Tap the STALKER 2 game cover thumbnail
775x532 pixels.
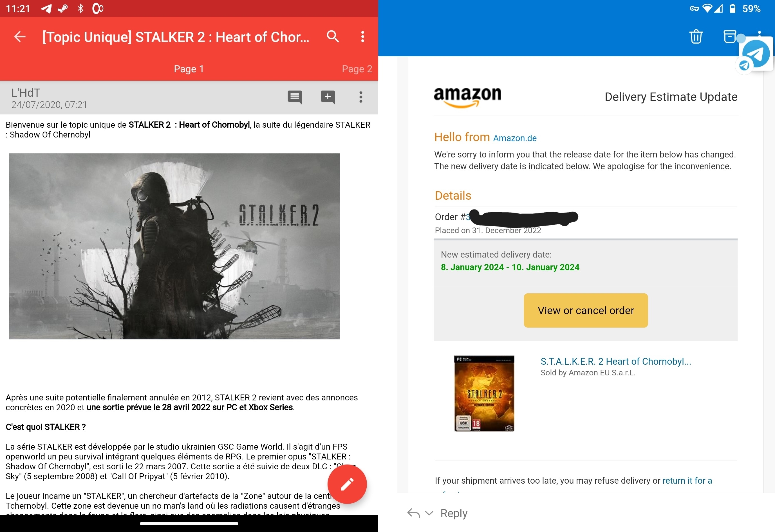pyautogui.click(x=484, y=393)
